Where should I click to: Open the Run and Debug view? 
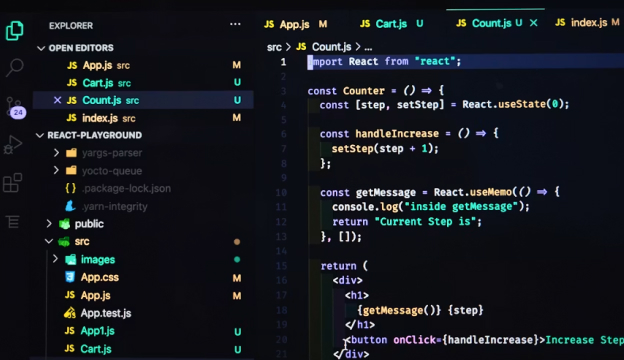(13, 144)
